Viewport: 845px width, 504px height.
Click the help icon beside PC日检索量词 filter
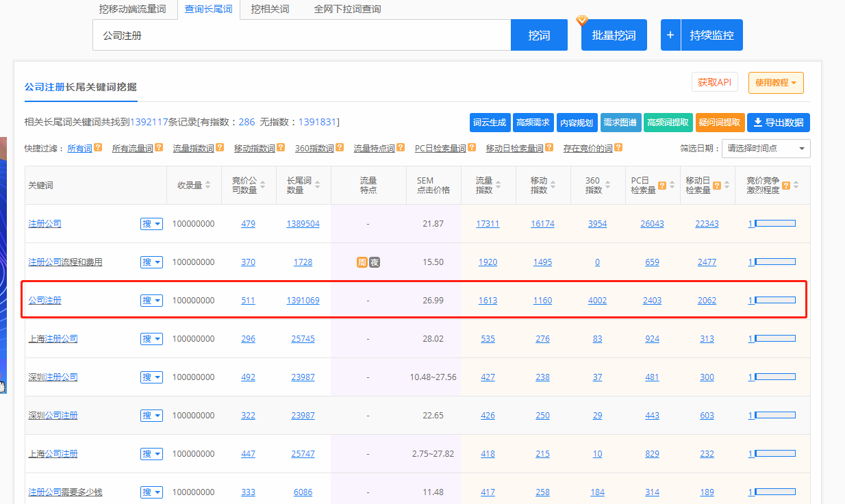(472, 147)
